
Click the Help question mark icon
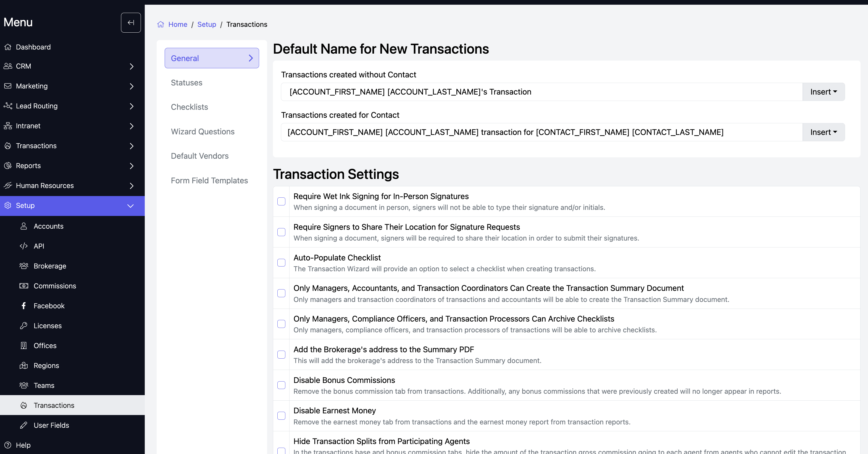coord(8,445)
